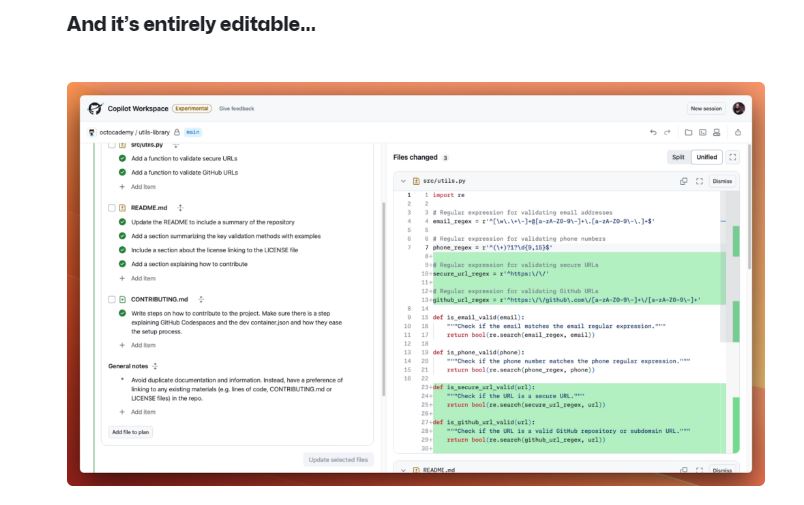804x505 pixels.
Task: Open the terminal icon in toolbar
Action: pyautogui.click(x=703, y=132)
